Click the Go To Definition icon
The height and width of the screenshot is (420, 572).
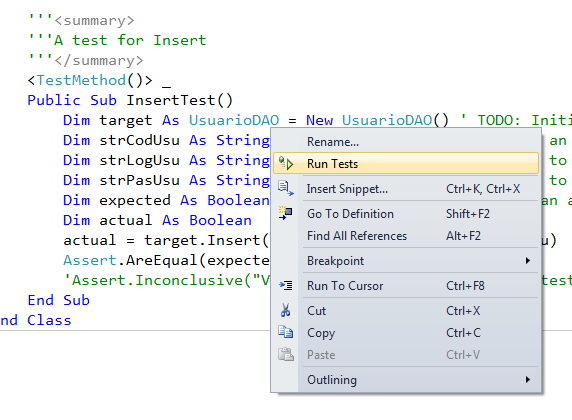286,213
